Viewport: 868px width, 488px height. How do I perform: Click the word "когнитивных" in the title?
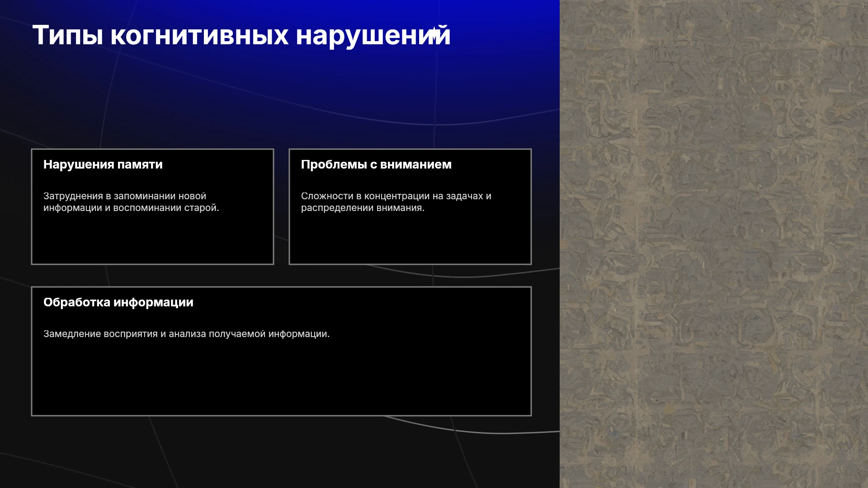click(199, 35)
